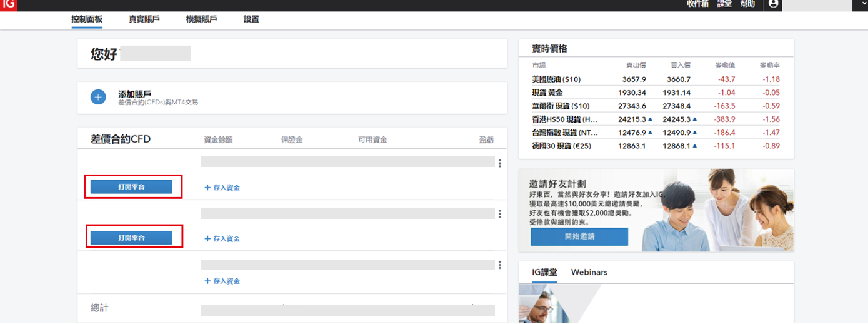
Task: Click 存入資金 in the third CFD account row
Action: [222, 281]
